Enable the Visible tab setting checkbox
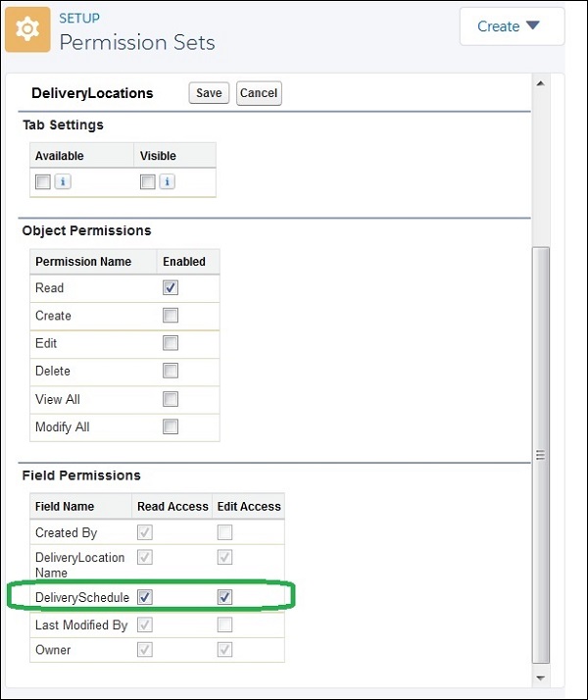588x700 pixels. [148, 181]
